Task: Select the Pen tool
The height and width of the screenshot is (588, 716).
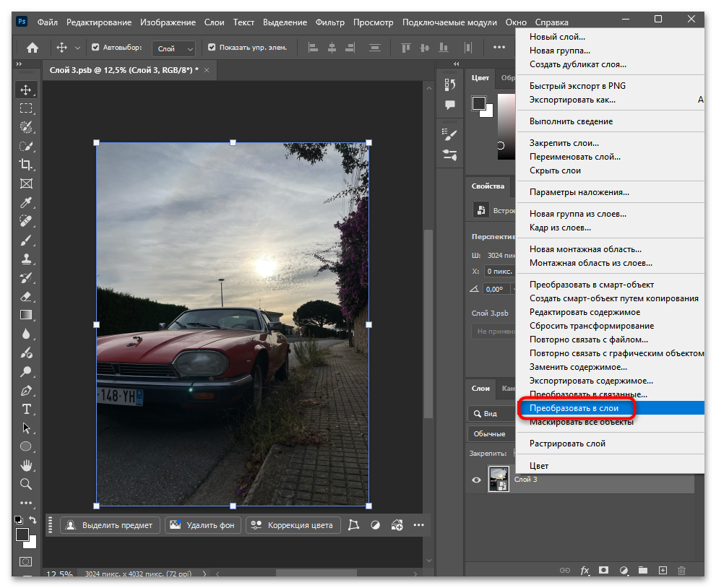Action: [26, 390]
